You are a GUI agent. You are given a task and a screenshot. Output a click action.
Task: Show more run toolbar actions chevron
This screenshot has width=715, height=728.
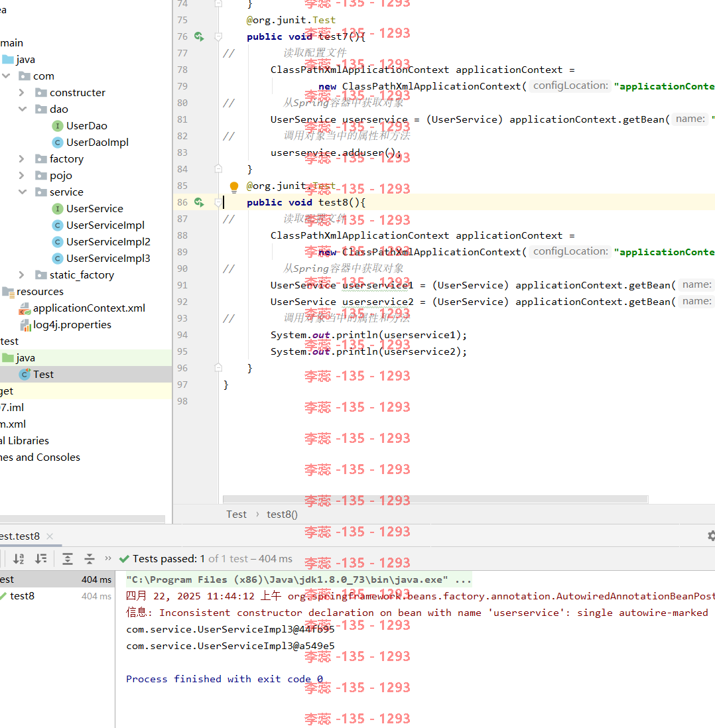[108, 558]
